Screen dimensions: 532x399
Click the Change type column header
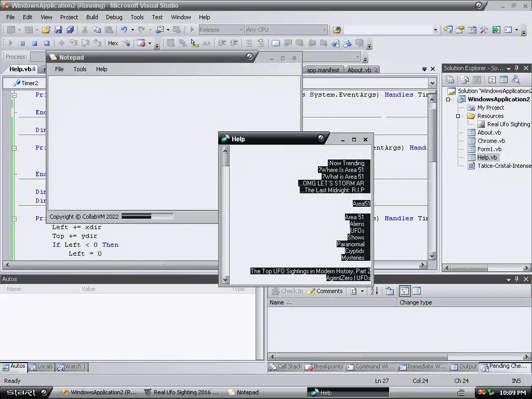click(463, 303)
